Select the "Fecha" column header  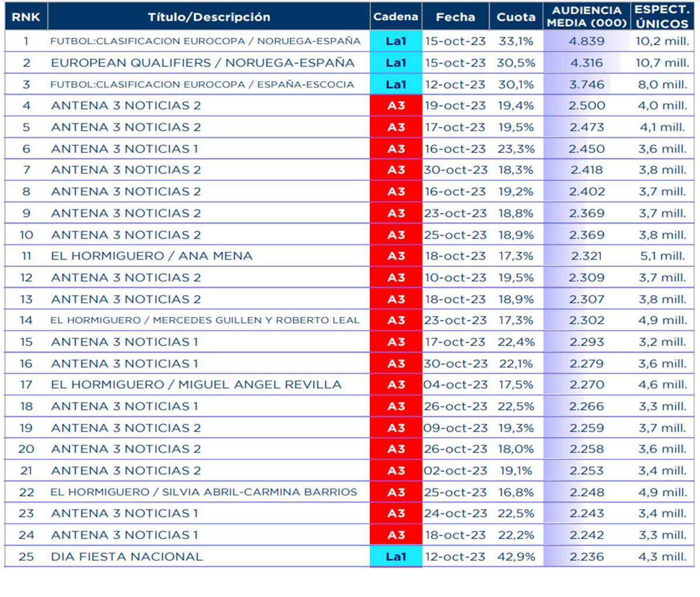click(x=455, y=17)
